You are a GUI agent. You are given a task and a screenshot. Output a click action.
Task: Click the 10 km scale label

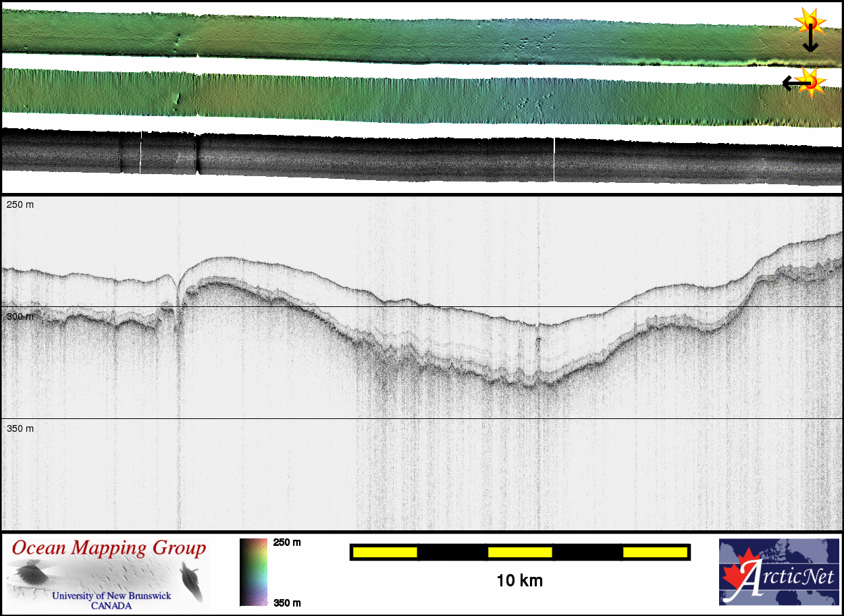519,580
